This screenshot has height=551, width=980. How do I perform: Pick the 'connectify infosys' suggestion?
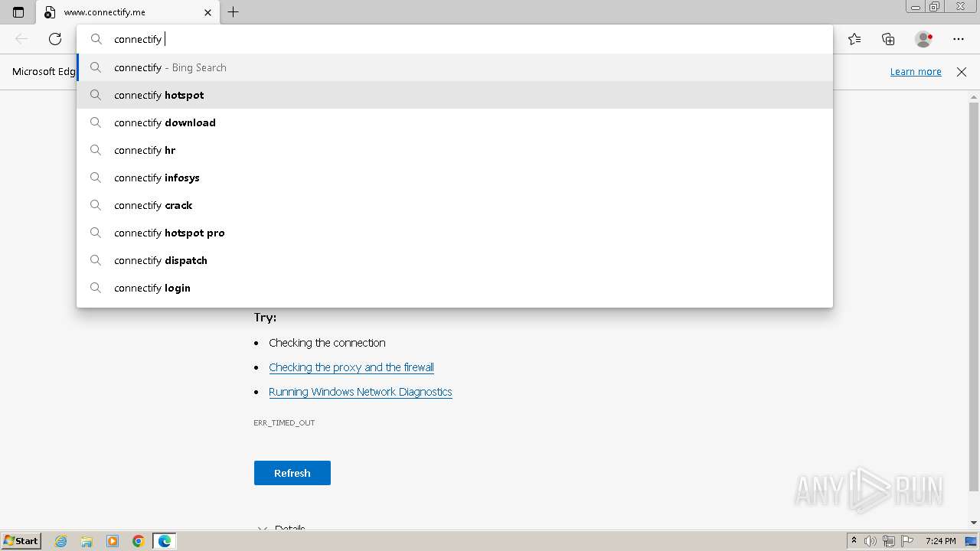pyautogui.click(x=455, y=178)
